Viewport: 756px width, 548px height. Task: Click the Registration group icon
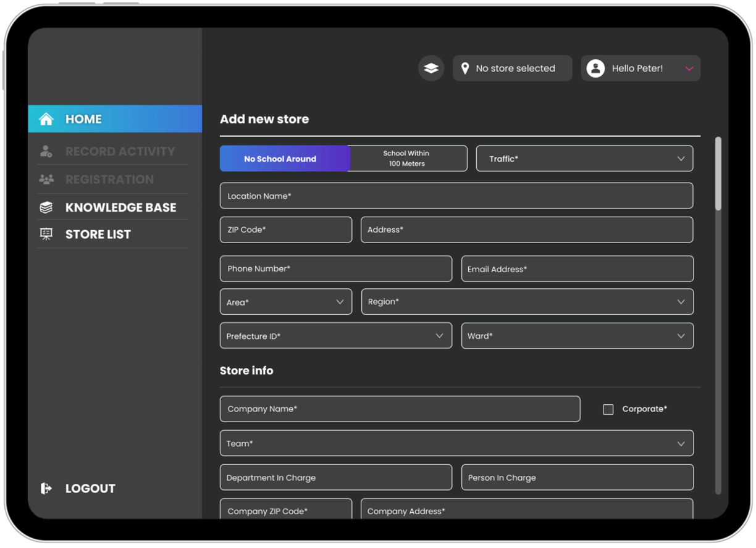(x=46, y=180)
